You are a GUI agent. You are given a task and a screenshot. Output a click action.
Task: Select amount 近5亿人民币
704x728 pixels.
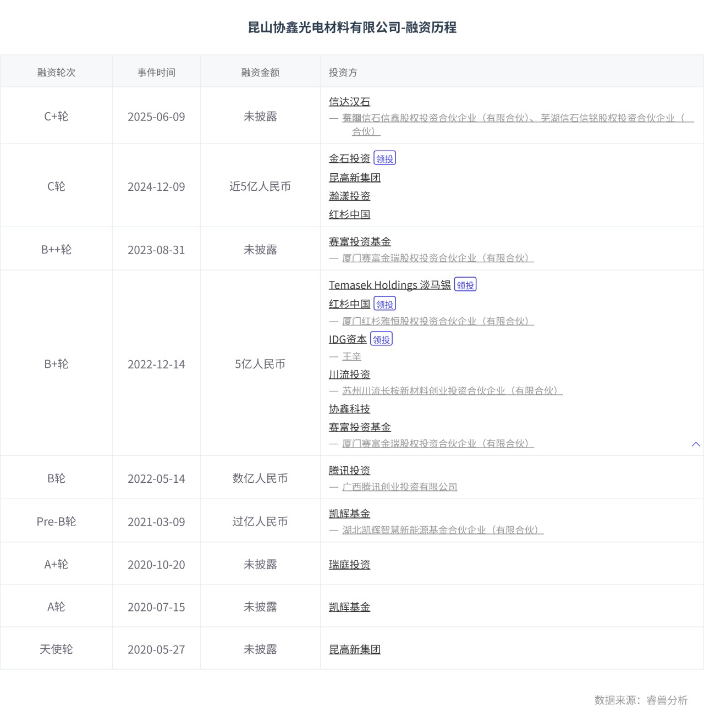click(260, 186)
